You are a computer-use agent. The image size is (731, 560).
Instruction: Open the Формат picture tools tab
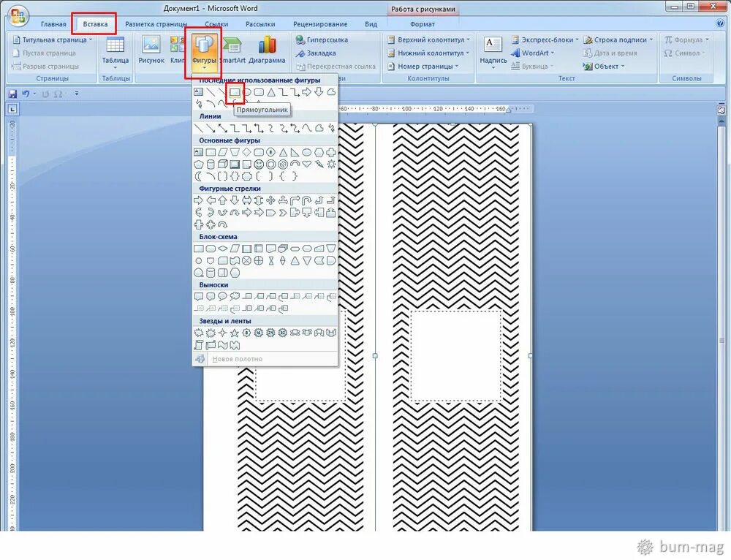[x=422, y=24]
